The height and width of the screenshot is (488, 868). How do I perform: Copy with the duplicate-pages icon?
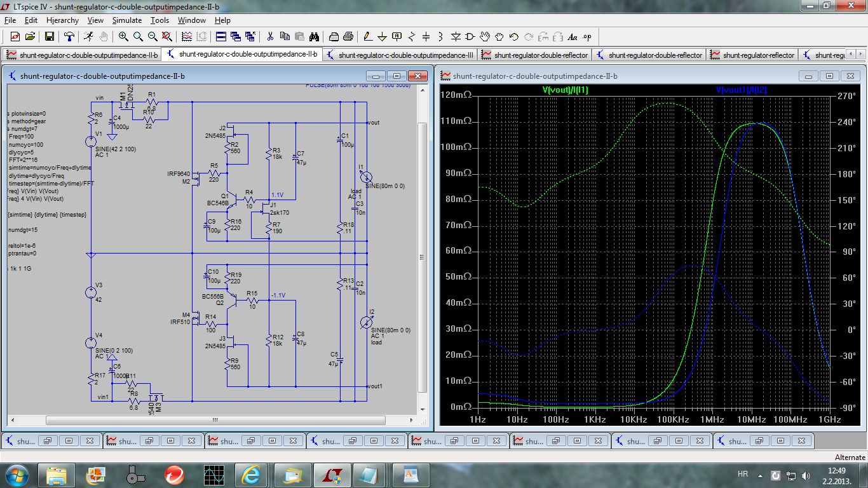pyautogui.click(x=285, y=36)
